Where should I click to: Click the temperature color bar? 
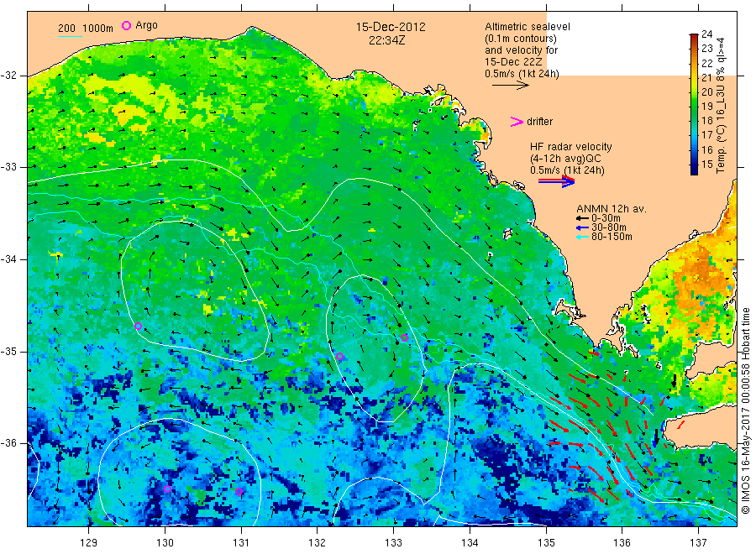coord(694,104)
